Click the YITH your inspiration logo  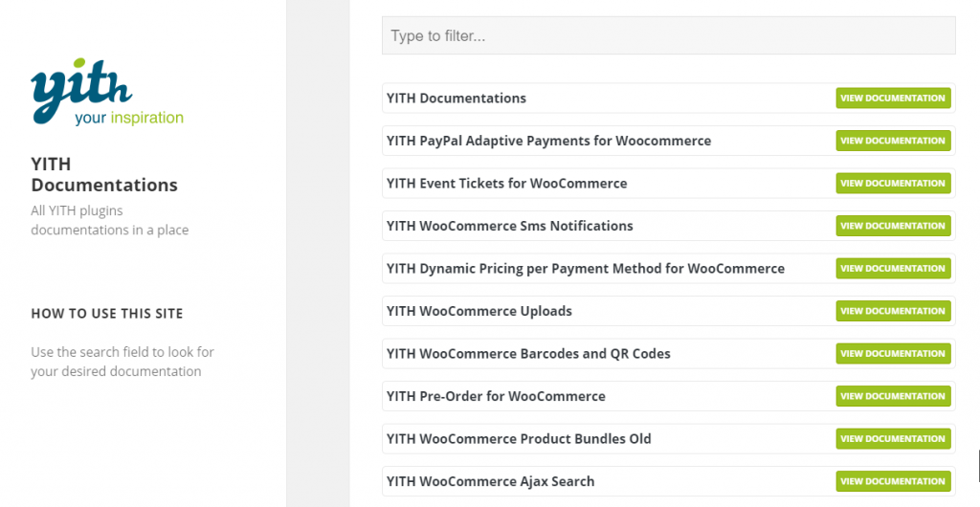(107, 92)
